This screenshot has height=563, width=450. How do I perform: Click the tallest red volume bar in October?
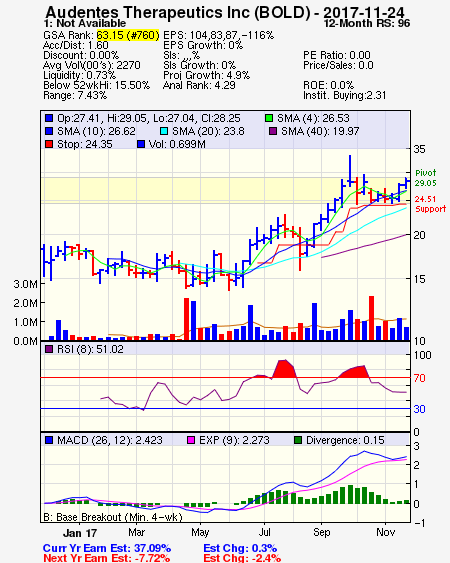click(371, 318)
